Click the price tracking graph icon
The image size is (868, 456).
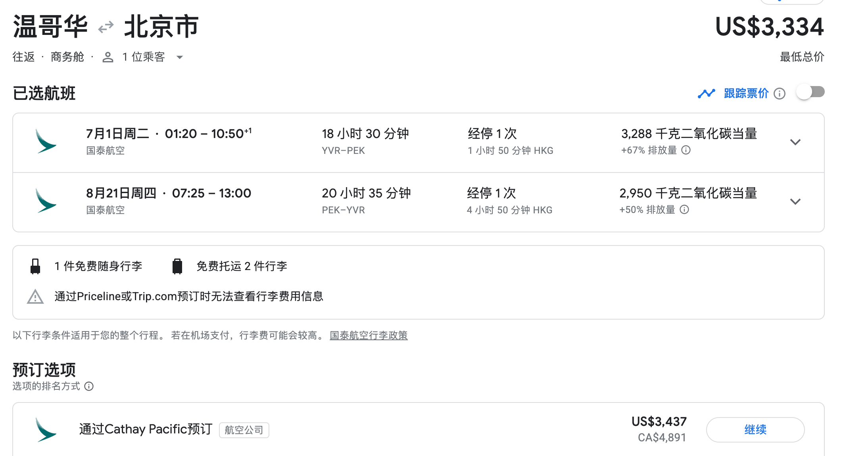click(707, 94)
